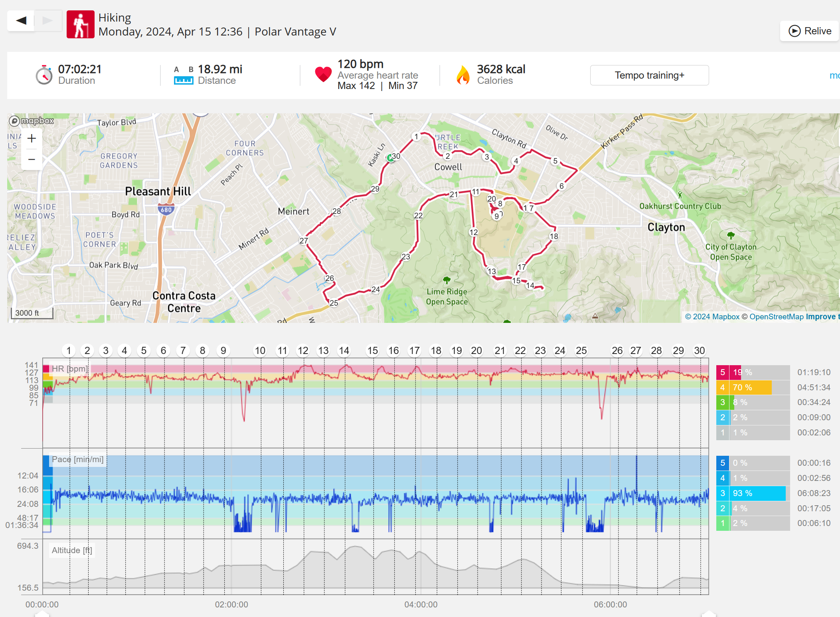Click the heart rate icon
This screenshot has width=840, height=617.
(x=323, y=74)
